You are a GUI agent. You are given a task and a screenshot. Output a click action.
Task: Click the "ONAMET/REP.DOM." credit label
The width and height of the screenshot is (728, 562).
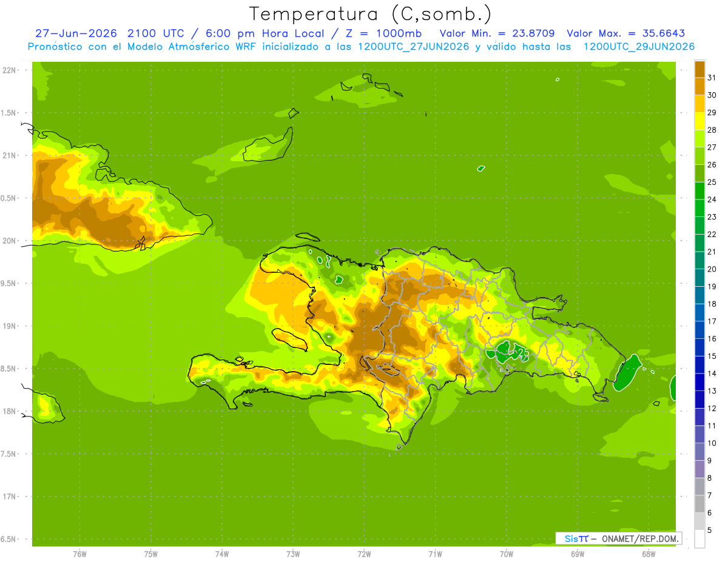click(x=639, y=538)
